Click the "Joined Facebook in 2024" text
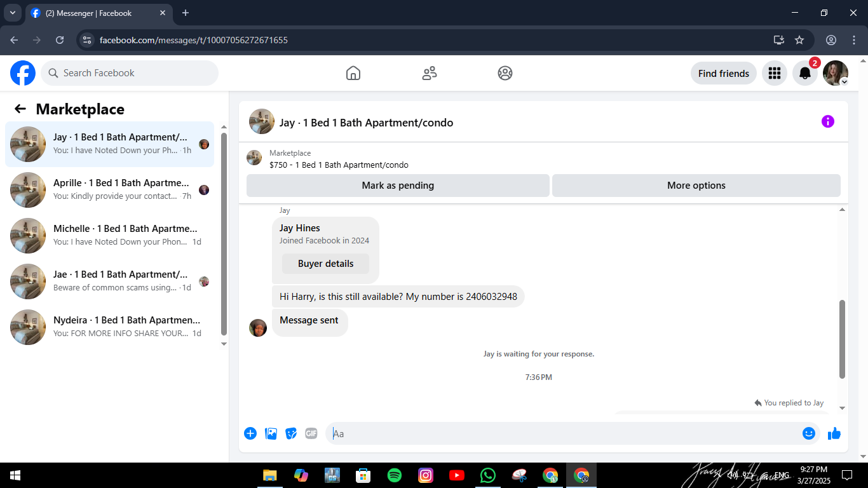Screen dimensions: 868x488 tap(324, 241)
